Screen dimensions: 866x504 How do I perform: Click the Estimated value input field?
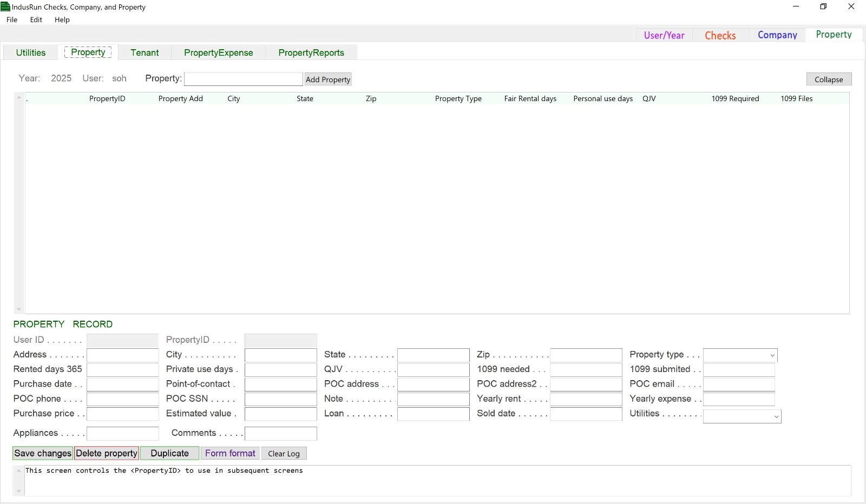[281, 414]
